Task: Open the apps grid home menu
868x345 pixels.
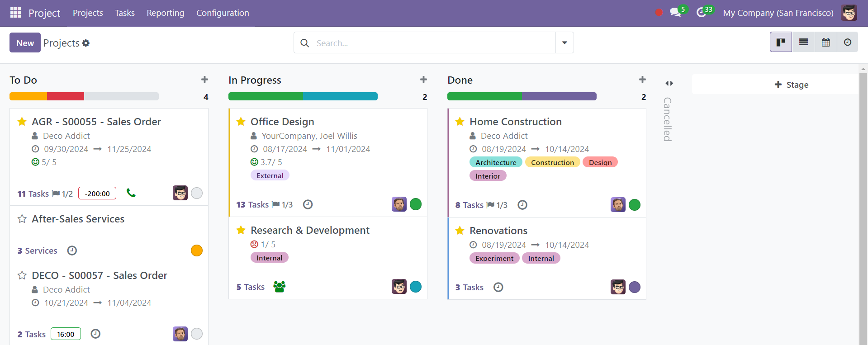Action: [x=15, y=13]
